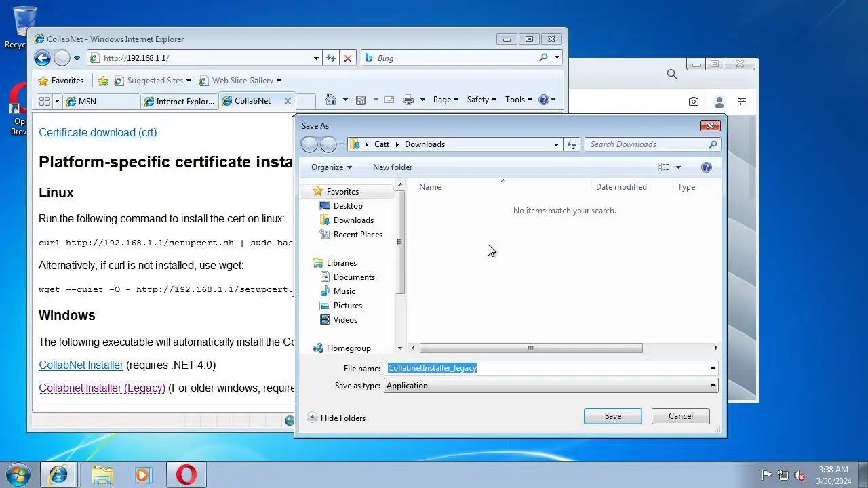Viewport: 868px width, 488px height.
Task: Click the Search Downloads field
Action: pyautogui.click(x=652, y=144)
